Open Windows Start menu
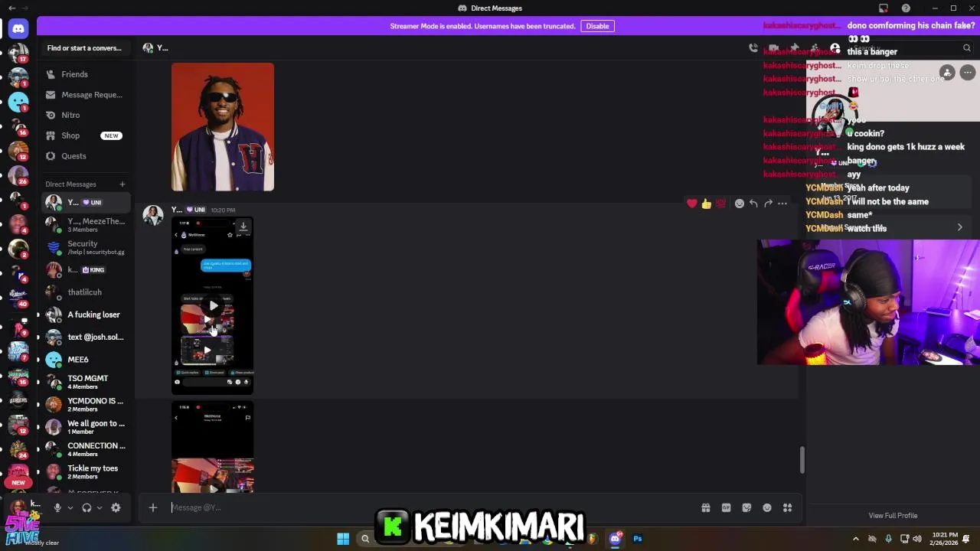Image resolution: width=980 pixels, height=551 pixels. point(343,539)
